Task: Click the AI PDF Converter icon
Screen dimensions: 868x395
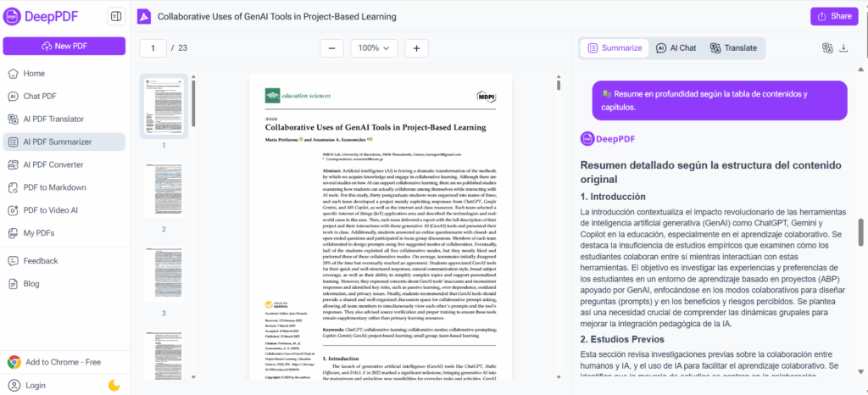Action: tap(14, 164)
